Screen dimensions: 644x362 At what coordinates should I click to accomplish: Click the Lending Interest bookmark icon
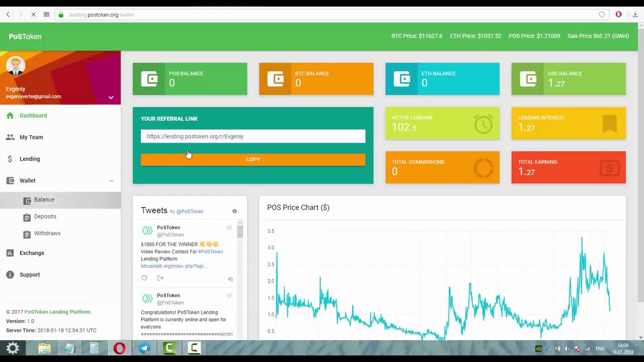tap(610, 124)
